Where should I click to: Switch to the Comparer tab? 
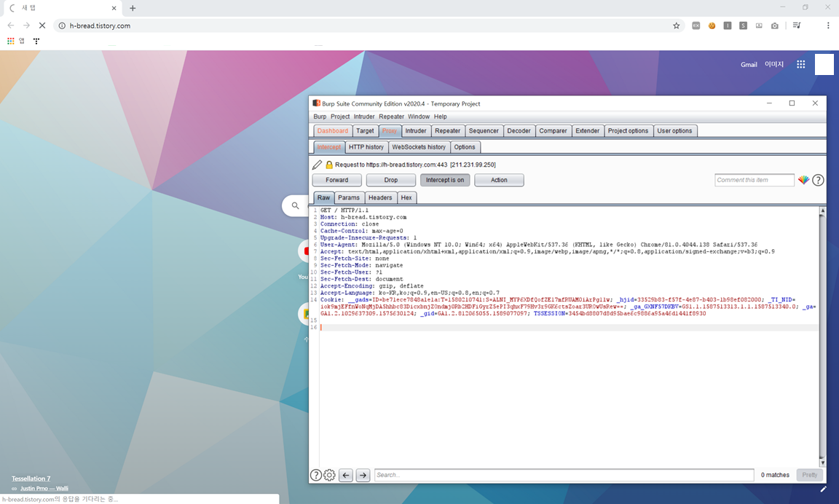coord(554,131)
